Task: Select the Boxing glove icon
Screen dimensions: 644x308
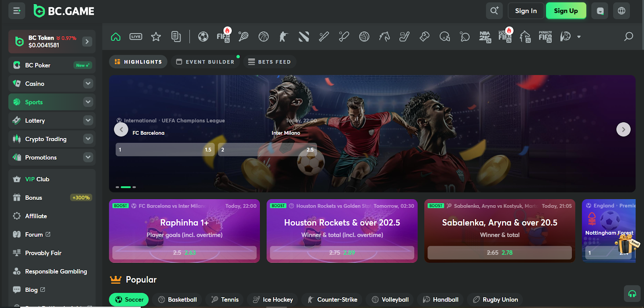Action: 425,37
